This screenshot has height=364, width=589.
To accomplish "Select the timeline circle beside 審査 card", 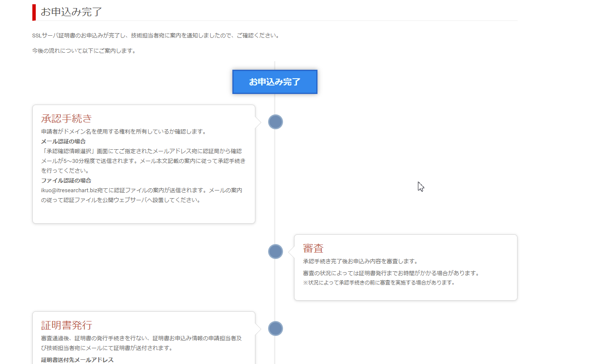I will [x=275, y=252].
